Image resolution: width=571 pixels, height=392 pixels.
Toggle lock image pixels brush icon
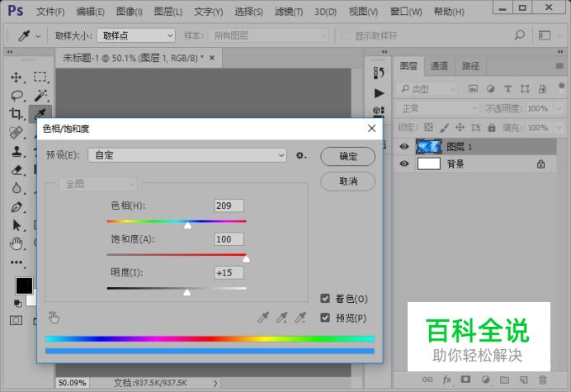444,127
